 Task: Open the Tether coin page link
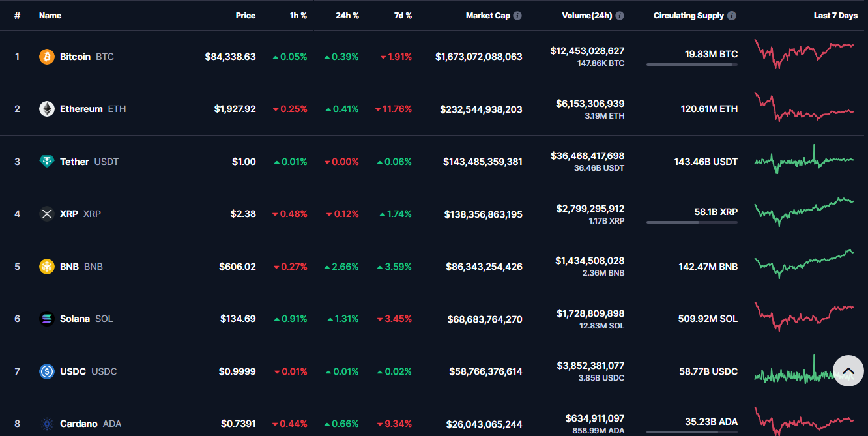89,162
